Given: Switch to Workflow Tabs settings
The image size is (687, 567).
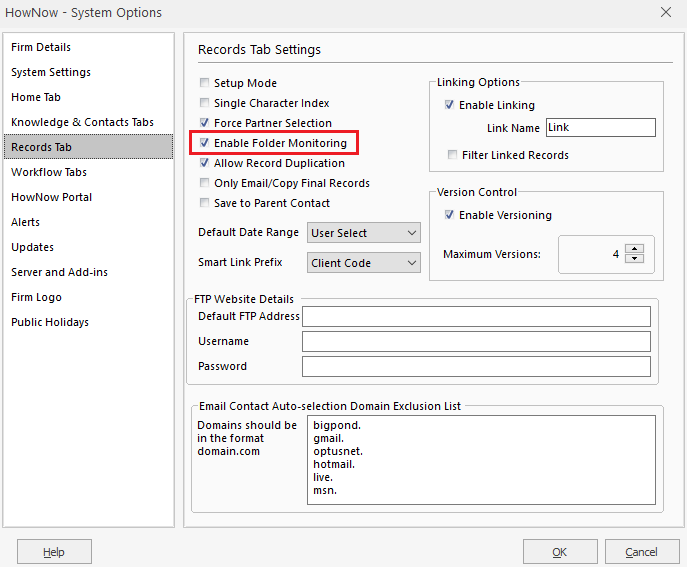Looking at the screenshot, I should tap(89, 172).
